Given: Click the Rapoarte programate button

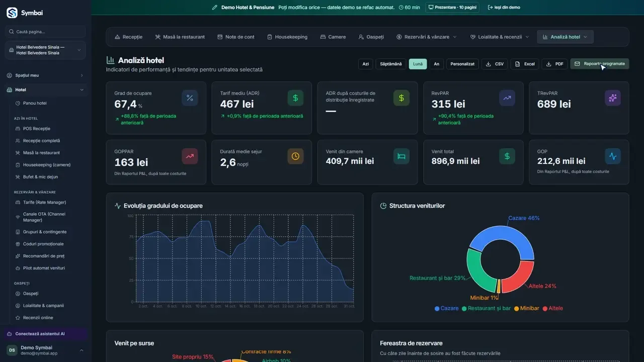Looking at the screenshot, I should coord(600,64).
